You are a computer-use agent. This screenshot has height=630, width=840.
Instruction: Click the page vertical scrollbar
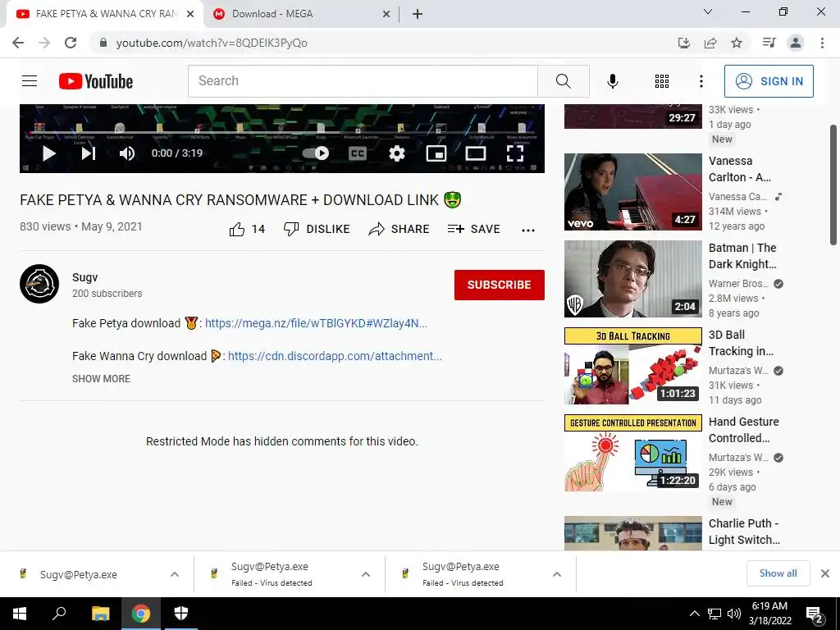(x=833, y=185)
